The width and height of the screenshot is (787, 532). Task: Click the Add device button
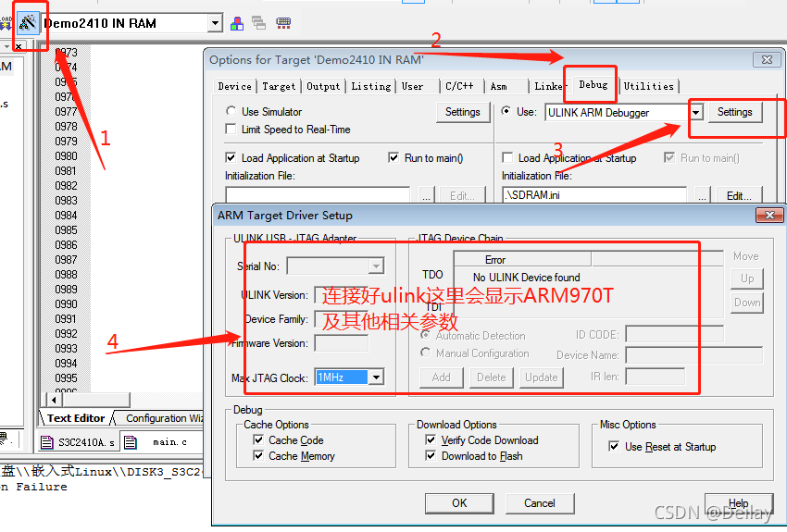tap(441, 377)
